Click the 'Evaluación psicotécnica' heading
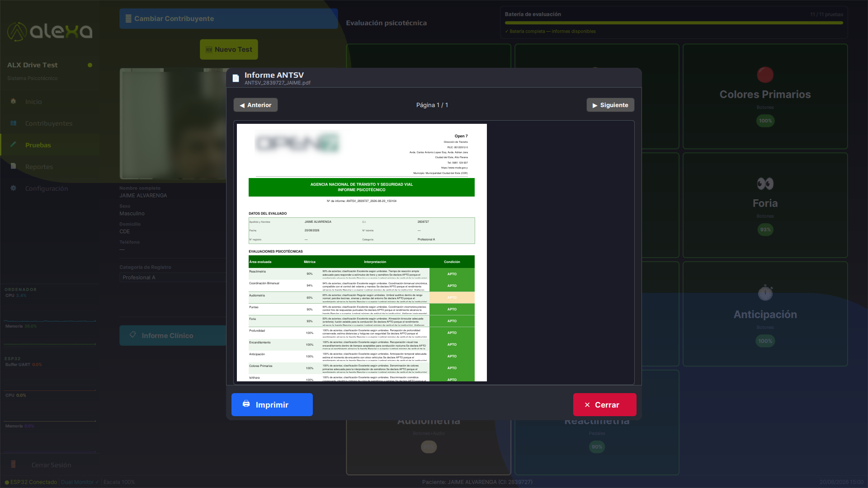The height and width of the screenshot is (488, 868). click(387, 23)
